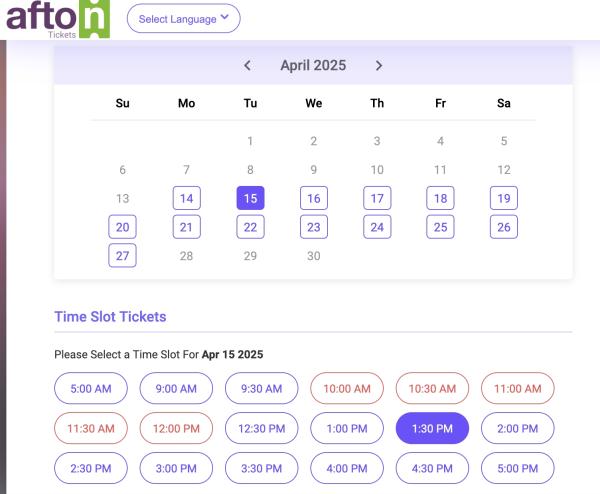The height and width of the screenshot is (494, 600).
Task: Advance to next month arrow
Action: [x=379, y=65]
